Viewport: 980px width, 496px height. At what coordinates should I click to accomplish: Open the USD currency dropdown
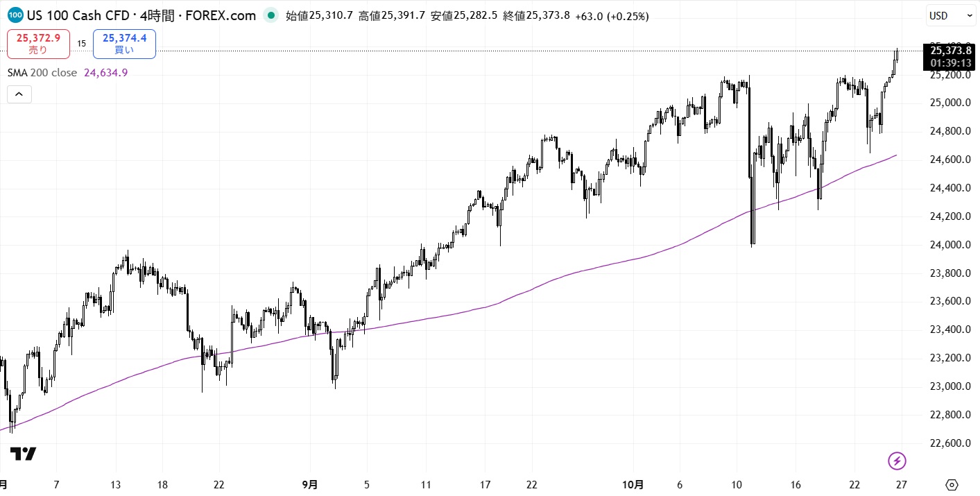[x=951, y=15]
